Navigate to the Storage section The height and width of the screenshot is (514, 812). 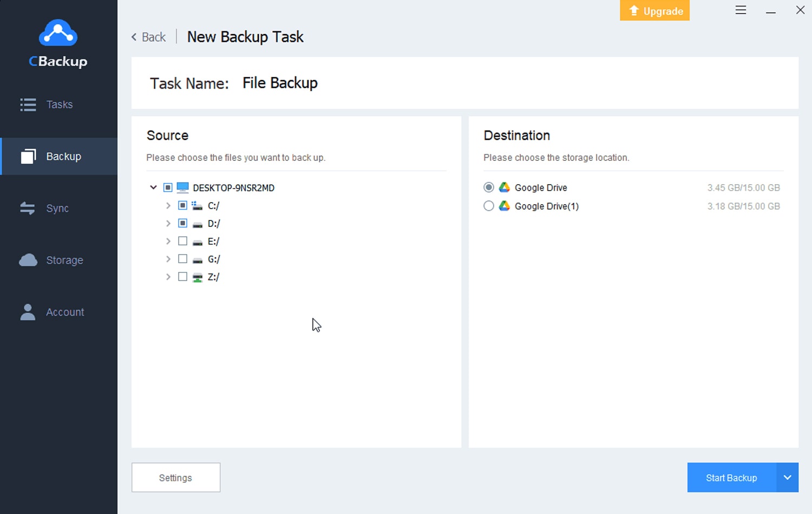point(64,260)
